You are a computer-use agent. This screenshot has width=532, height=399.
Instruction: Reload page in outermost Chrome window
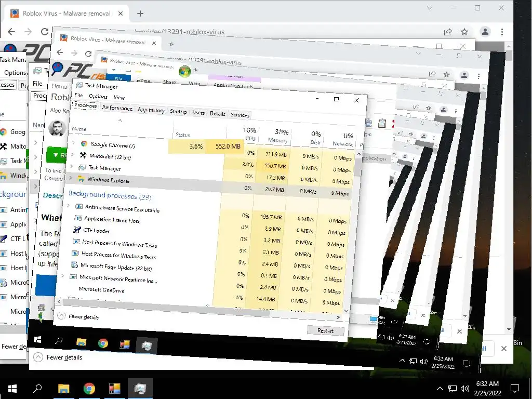(x=45, y=32)
